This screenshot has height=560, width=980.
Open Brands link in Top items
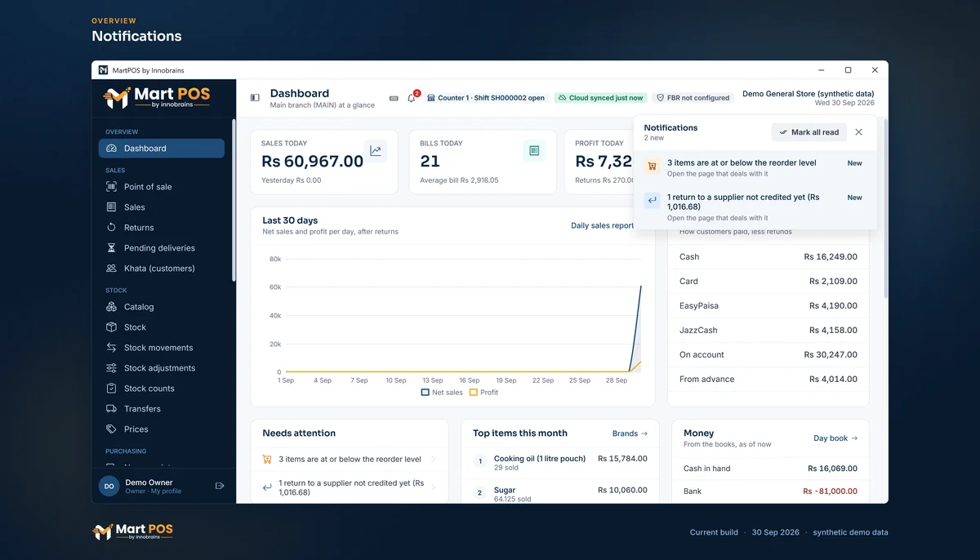click(630, 433)
